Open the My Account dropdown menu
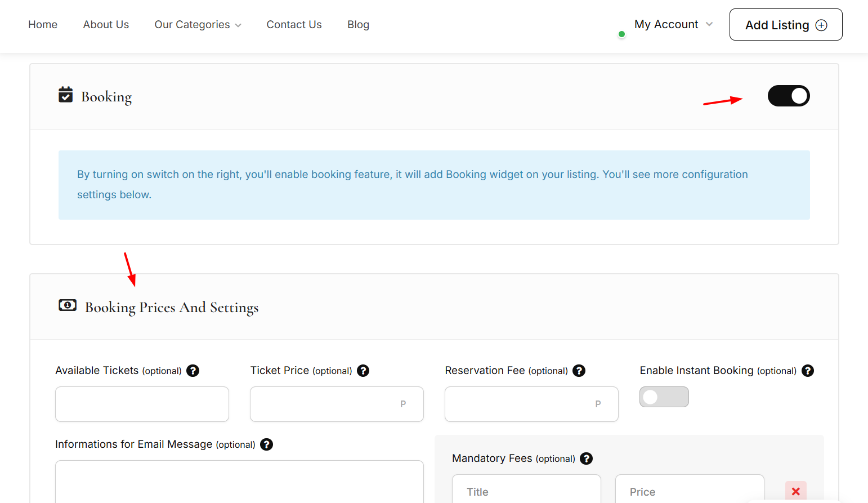Screen dimensions: 868x503 pos(673,24)
